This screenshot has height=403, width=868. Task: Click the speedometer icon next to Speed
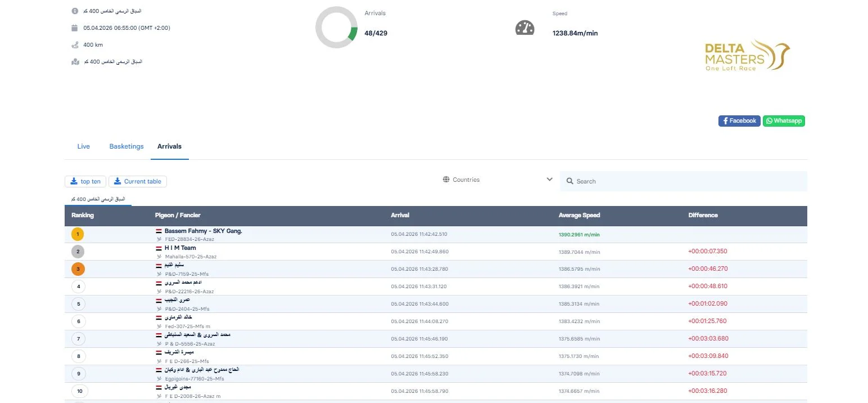pos(525,28)
